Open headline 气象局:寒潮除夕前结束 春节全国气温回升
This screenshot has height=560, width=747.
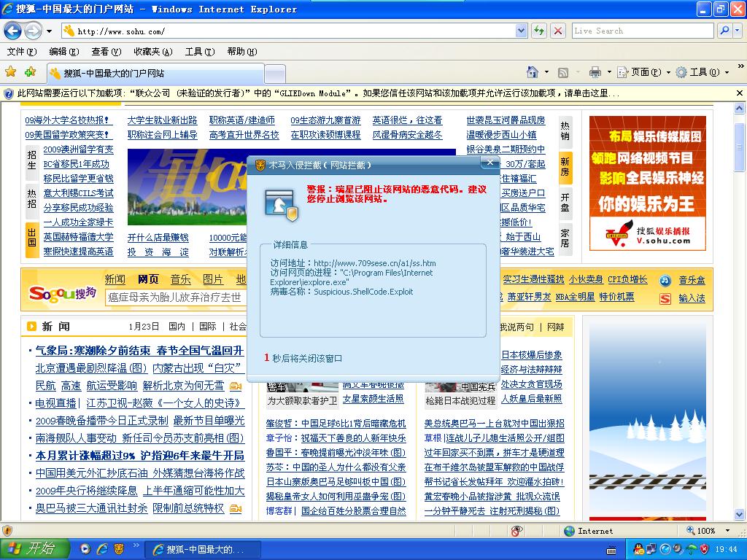point(139,351)
